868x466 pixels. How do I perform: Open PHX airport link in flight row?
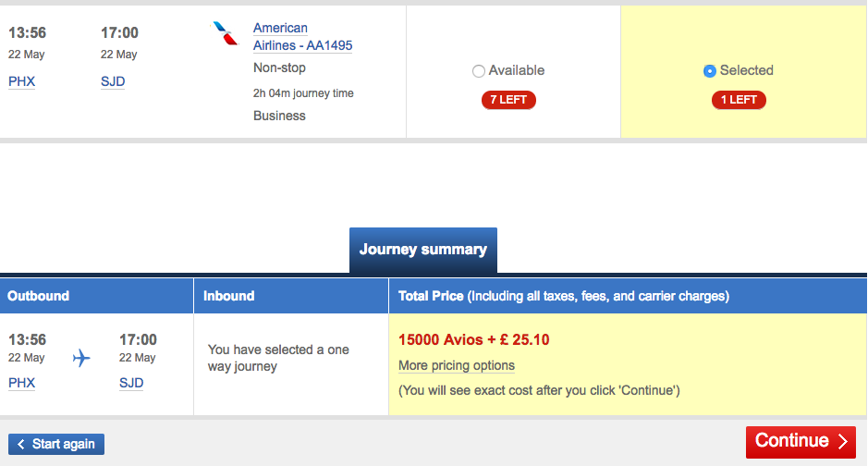21,81
